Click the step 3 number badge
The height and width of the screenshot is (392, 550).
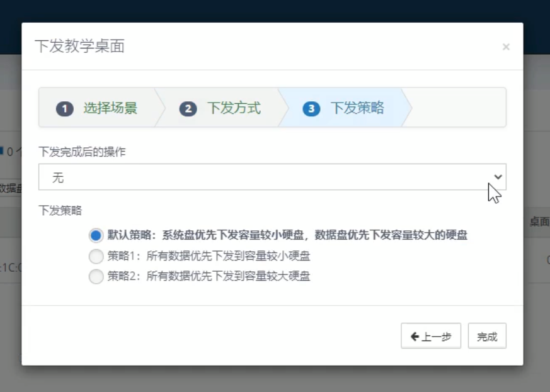[311, 108]
